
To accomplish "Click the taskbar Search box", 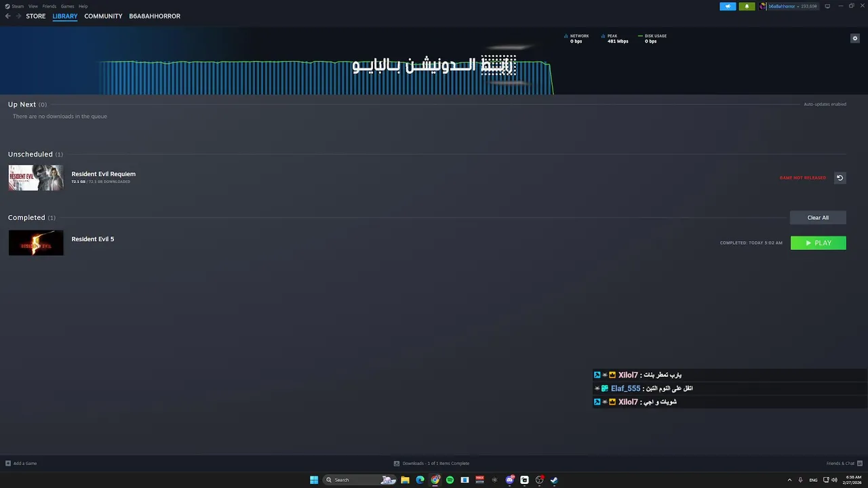I will click(x=359, y=480).
